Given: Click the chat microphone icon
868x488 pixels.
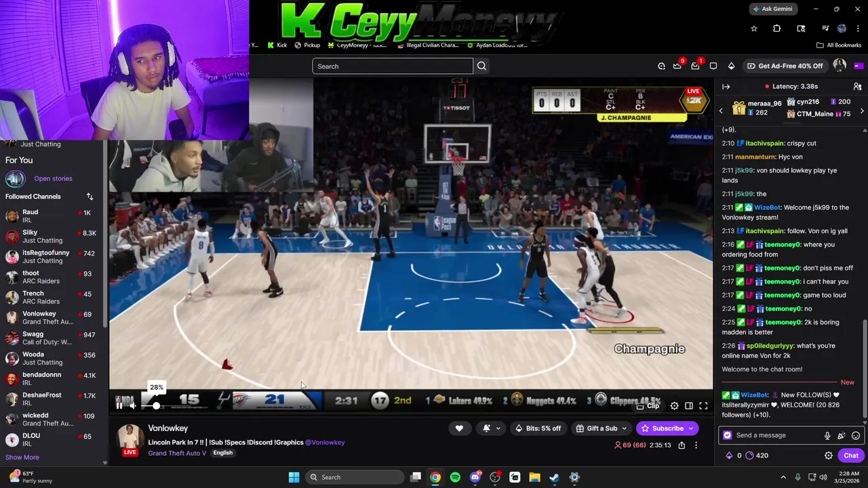Looking at the screenshot, I should click(827, 436).
